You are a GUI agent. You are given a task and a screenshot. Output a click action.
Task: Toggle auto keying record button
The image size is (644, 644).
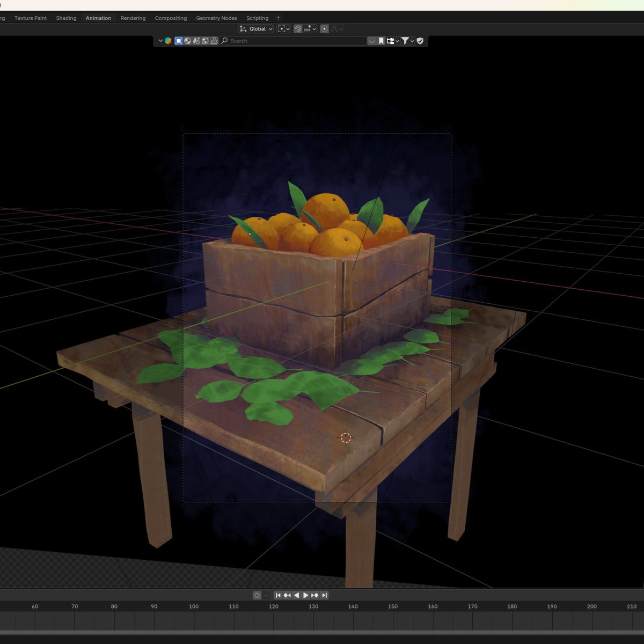point(257,595)
